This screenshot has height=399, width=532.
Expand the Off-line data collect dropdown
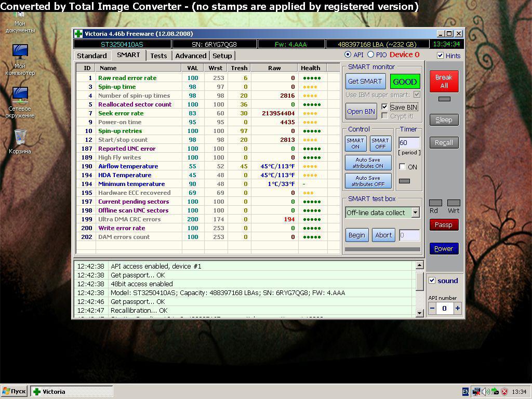point(415,212)
